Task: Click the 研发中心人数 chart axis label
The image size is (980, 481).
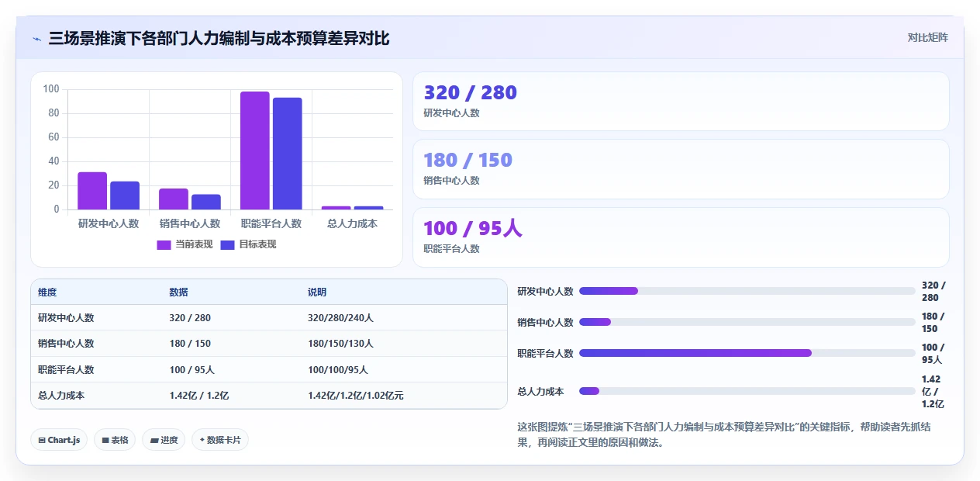Action: [x=109, y=223]
